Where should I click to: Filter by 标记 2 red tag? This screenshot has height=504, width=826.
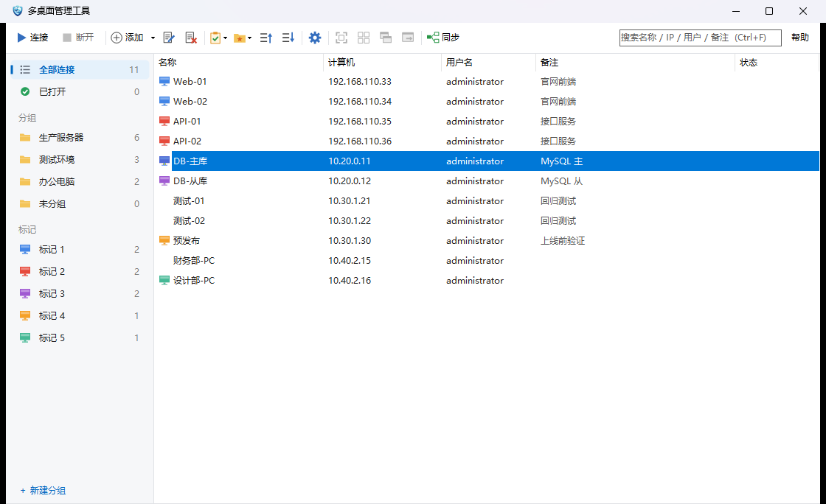click(80, 271)
